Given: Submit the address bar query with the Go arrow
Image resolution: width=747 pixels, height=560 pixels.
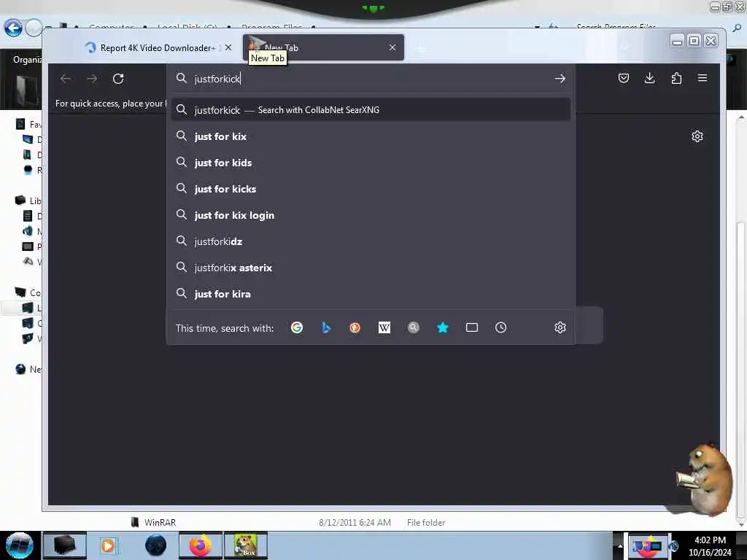Looking at the screenshot, I should click(x=560, y=79).
